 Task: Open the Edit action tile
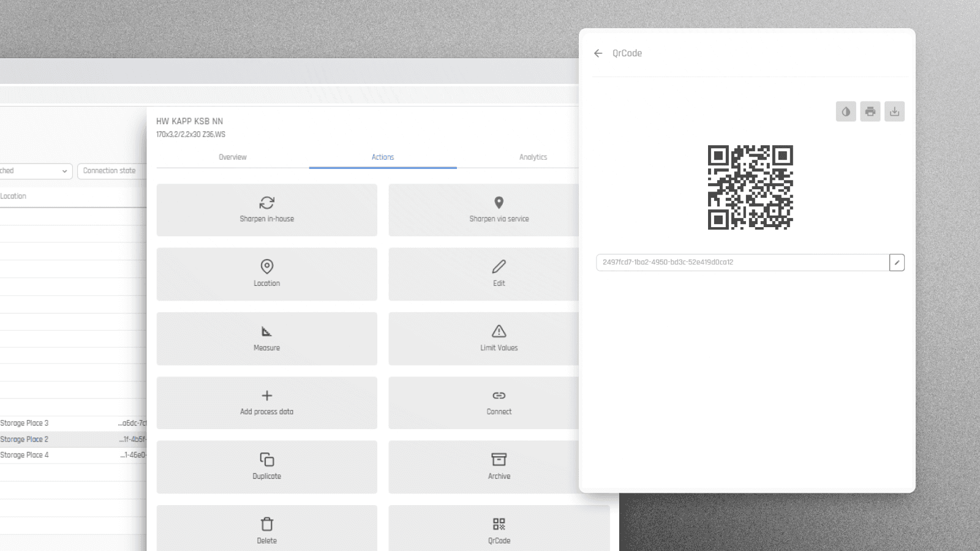[x=484, y=274]
